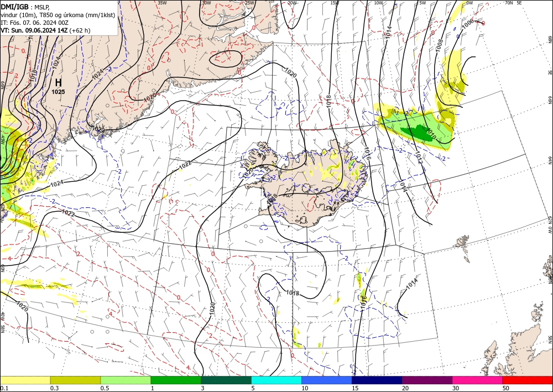This screenshot has width=553, height=392.
Task: Click the 1008 isobar label
Action: [440, 46]
